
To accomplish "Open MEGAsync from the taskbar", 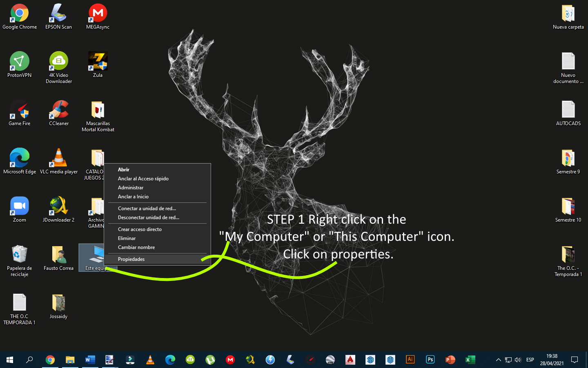I will (230, 360).
